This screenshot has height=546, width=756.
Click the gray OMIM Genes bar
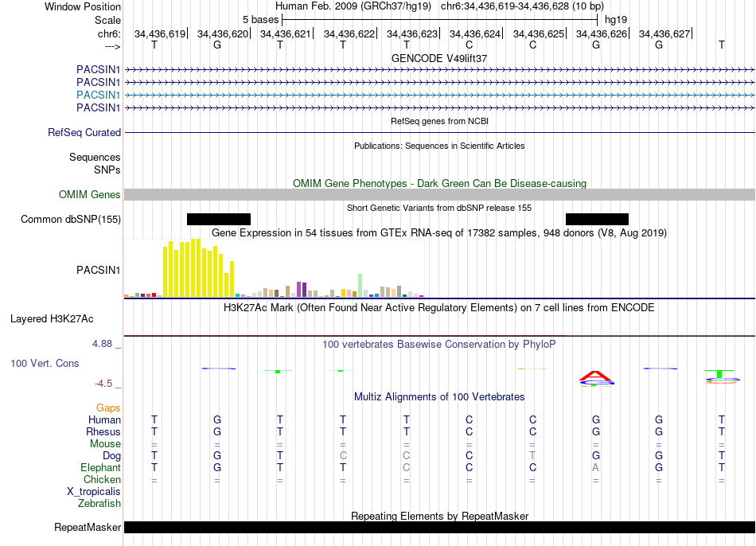pyautogui.click(x=440, y=194)
